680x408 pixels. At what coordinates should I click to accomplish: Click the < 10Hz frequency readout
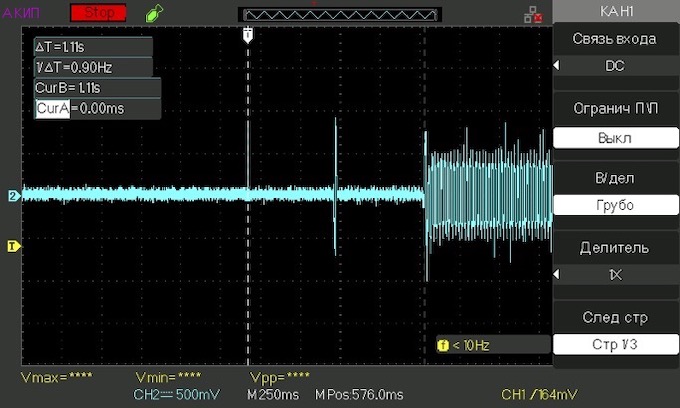[x=471, y=346]
